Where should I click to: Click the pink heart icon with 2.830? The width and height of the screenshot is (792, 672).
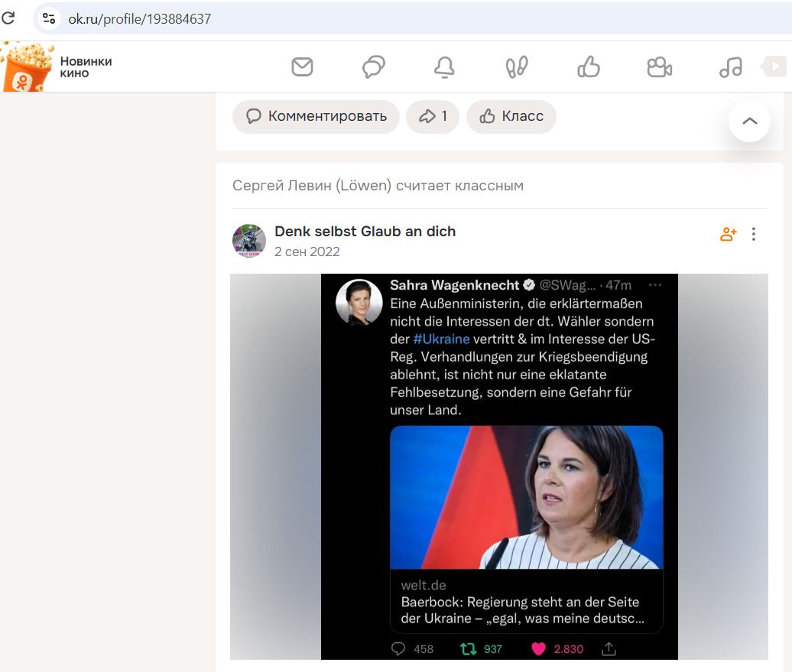click(x=538, y=649)
